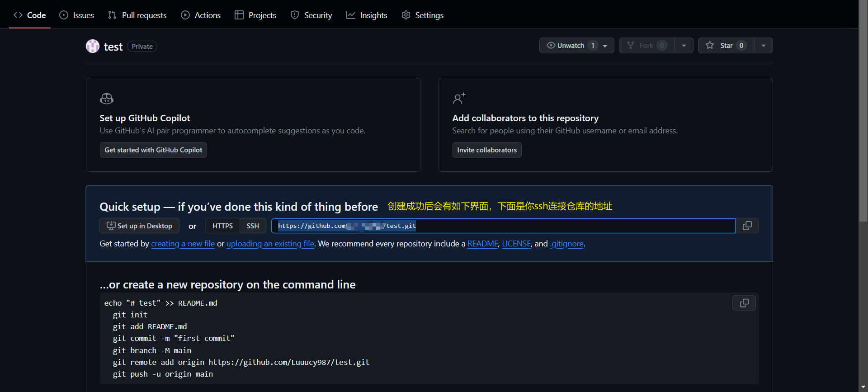Image resolution: width=868 pixels, height=392 pixels.
Task: Click the star icon on Star button
Action: click(710, 45)
